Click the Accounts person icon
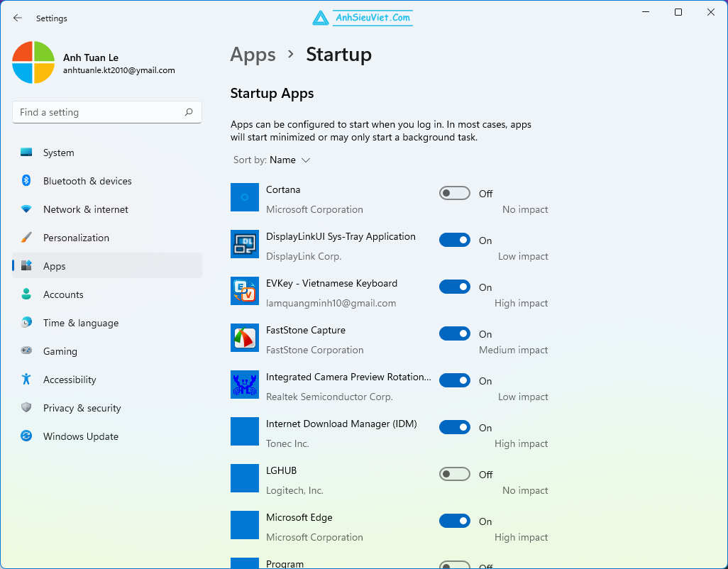 pyautogui.click(x=26, y=294)
